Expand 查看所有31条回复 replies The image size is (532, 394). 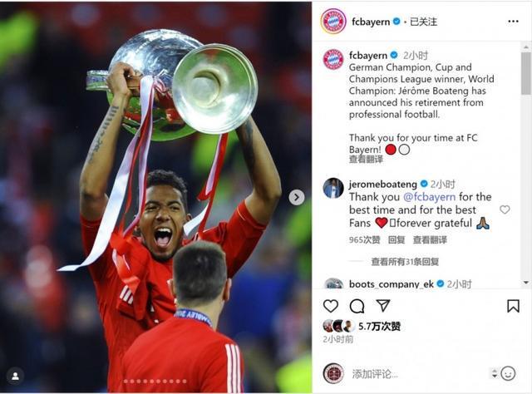405,262
